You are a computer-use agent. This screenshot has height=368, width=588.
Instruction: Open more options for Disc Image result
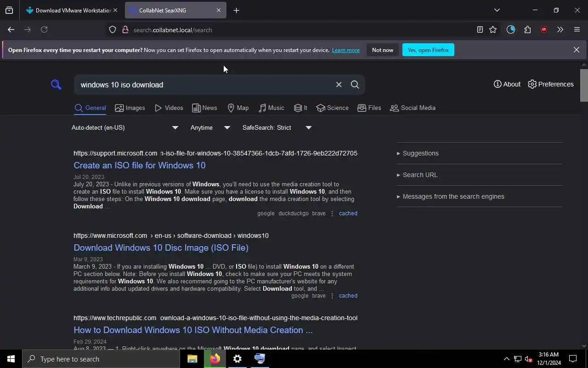(x=332, y=296)
